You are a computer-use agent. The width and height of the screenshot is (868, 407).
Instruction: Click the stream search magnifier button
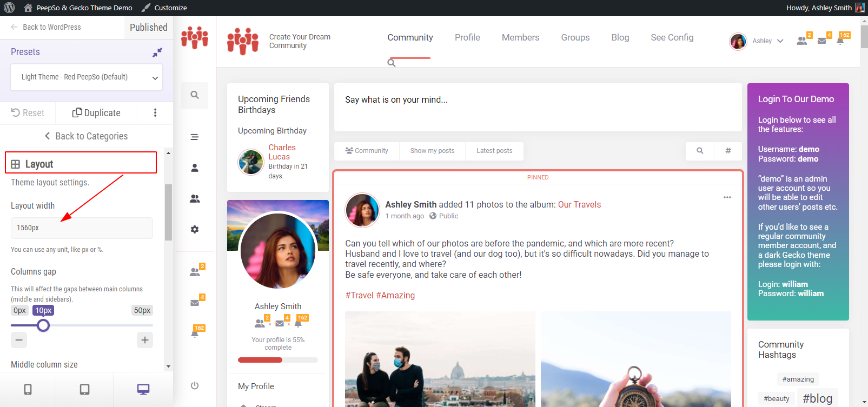[700, 151]
